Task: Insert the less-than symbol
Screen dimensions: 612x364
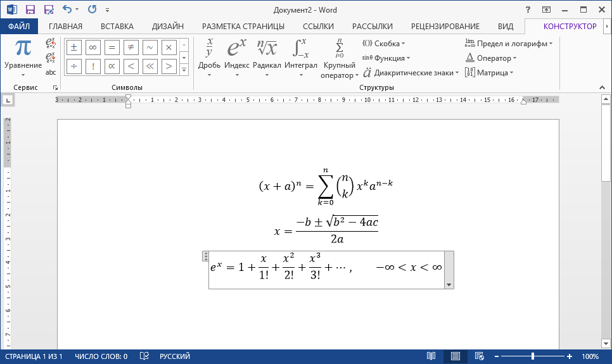Action: click(131, 66)
